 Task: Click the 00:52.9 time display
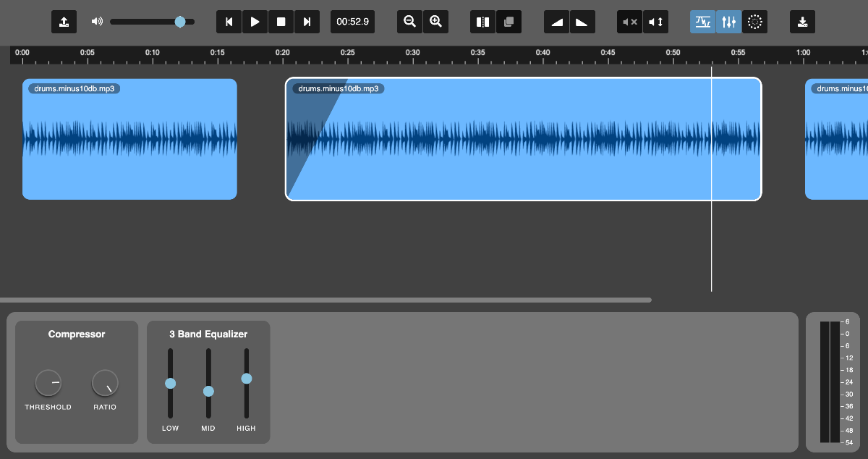click(x=352, y=22)
